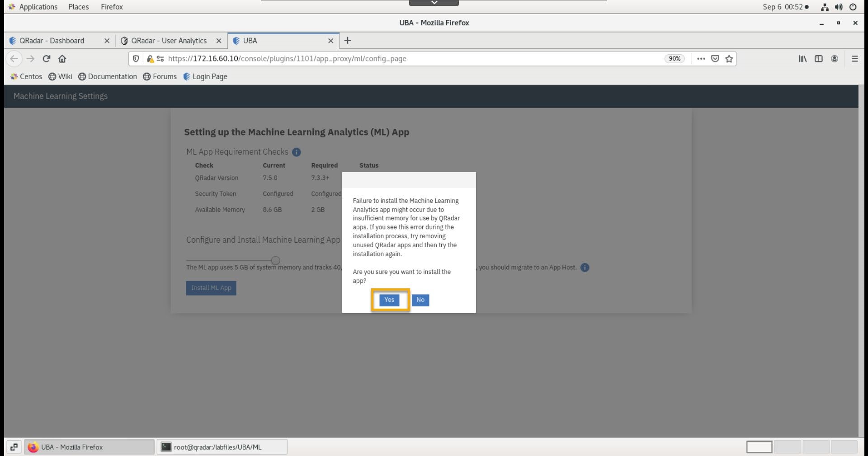
Task: Close the QRadar - Dashboard tab
Action: [107, 41]
